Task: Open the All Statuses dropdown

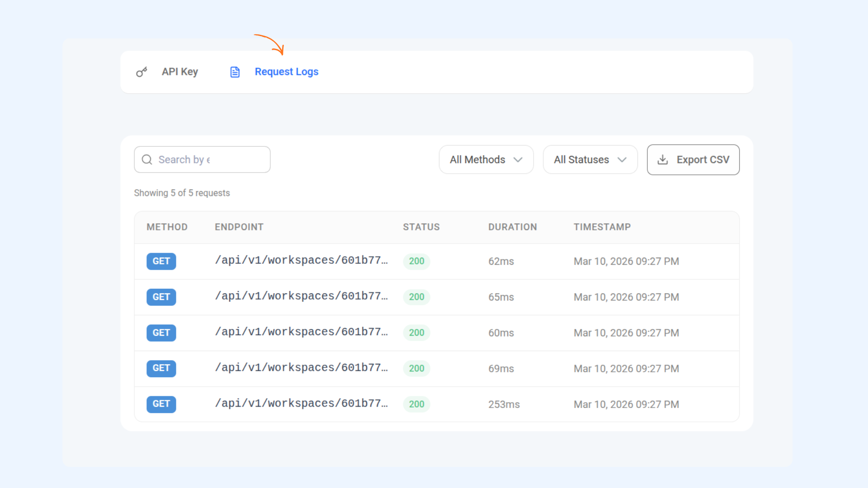Action: click(590, 160)
